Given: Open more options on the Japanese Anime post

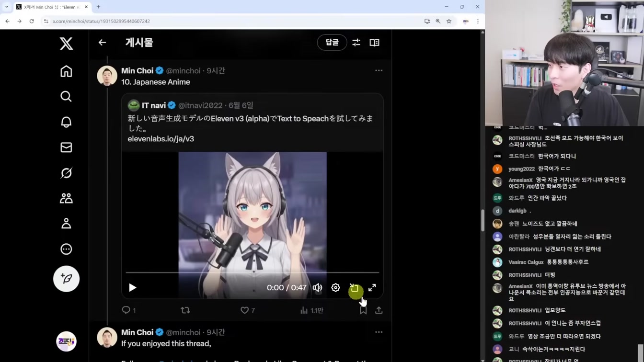Looking at the screenshot, I should pos(379,70).
